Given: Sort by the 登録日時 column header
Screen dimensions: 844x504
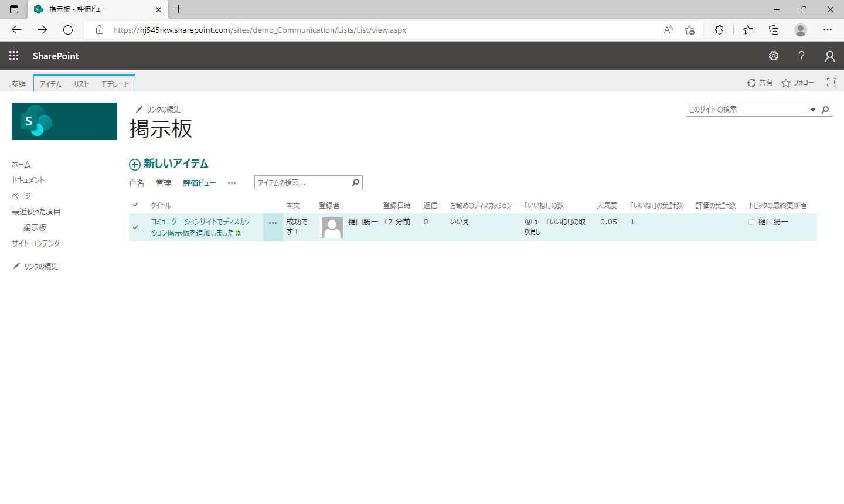Looking at the screenshot, I should pos(397,206).
